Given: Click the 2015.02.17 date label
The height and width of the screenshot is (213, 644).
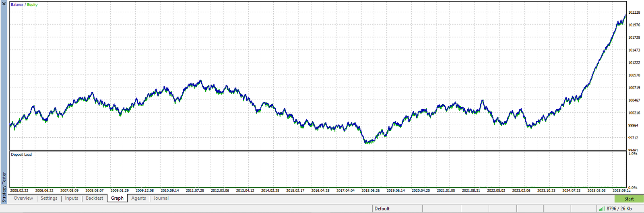Looking at the screenshot, I should click(295, 191).
